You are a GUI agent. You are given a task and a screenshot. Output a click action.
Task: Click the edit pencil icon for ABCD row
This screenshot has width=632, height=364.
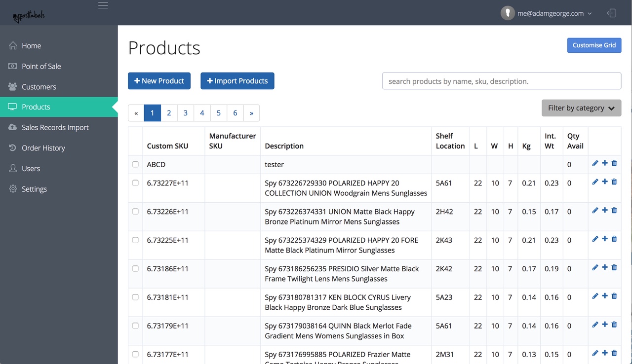coord(595,163)
